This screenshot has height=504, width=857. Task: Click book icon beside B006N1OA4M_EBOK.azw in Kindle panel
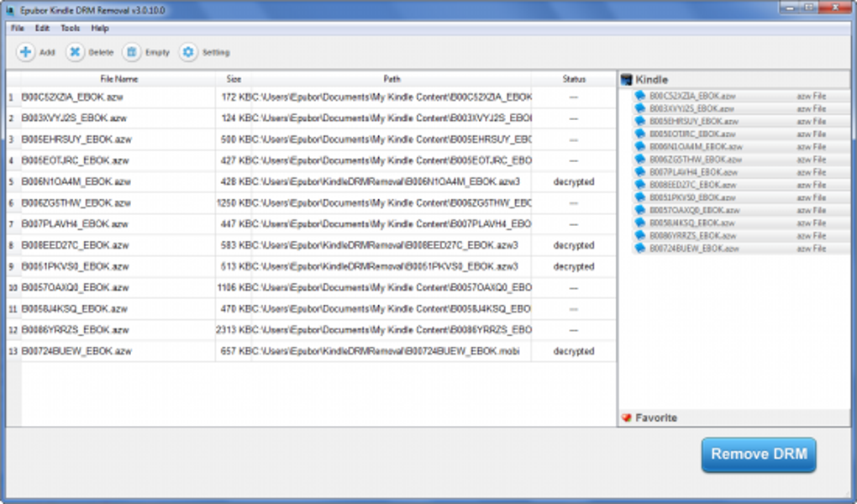[639, 146]
